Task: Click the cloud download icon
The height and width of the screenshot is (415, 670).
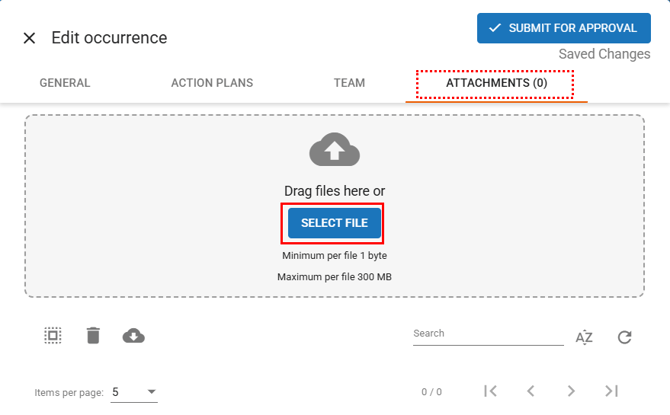Action: point(133,336)
